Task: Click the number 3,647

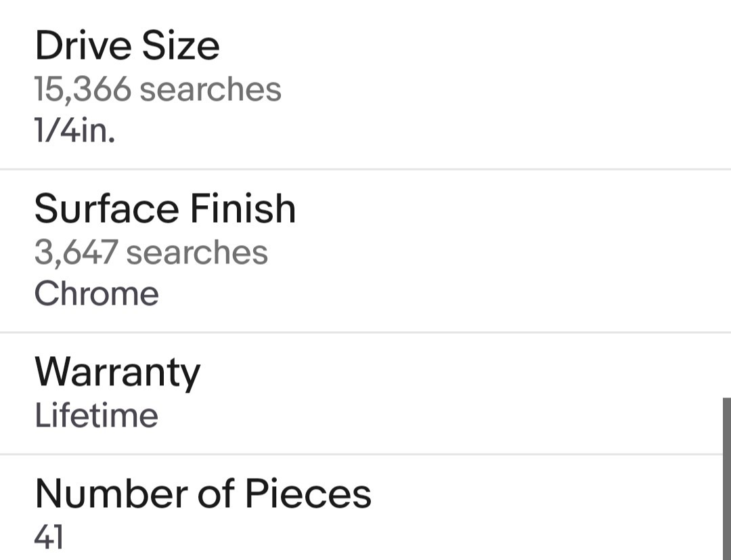Action: pos(76,253)
